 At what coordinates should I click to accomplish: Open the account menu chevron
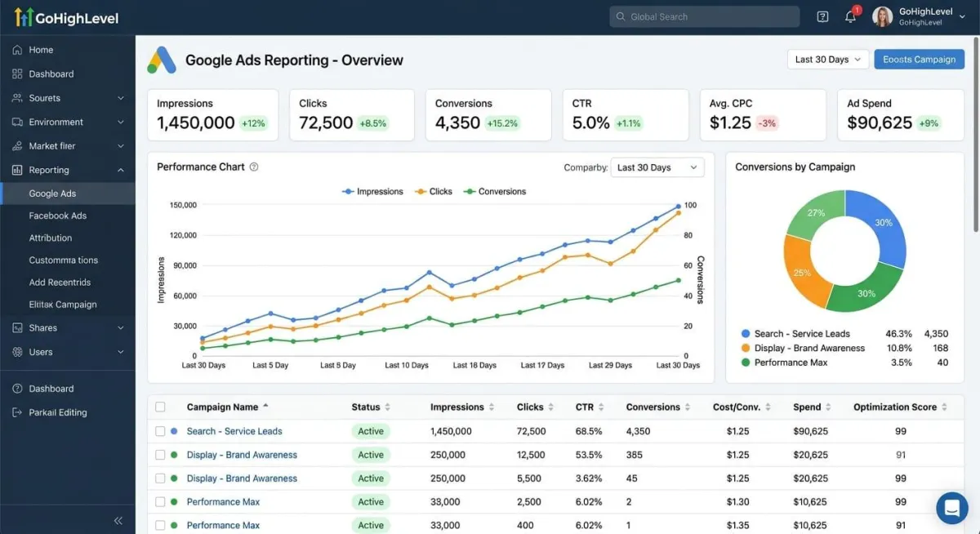(962, 17)
